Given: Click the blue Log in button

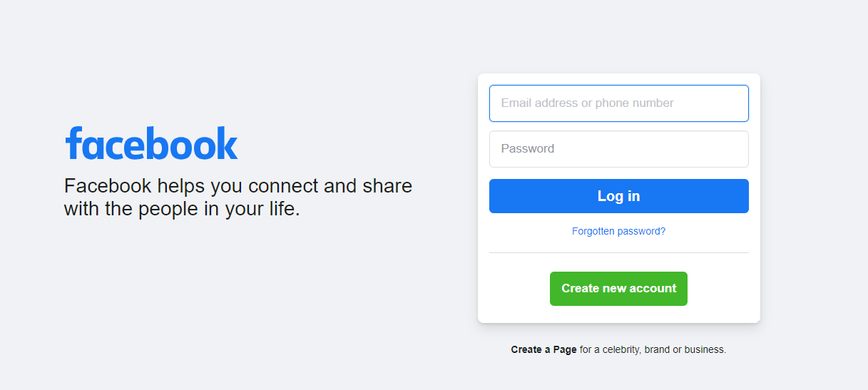Looking at the screenshot, I should click(x=618, y=196).
